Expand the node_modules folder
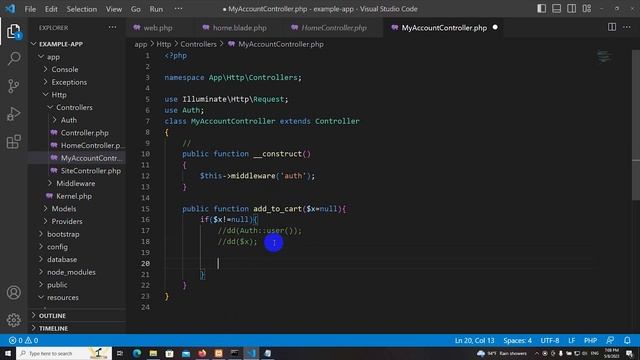 point(71,272)
